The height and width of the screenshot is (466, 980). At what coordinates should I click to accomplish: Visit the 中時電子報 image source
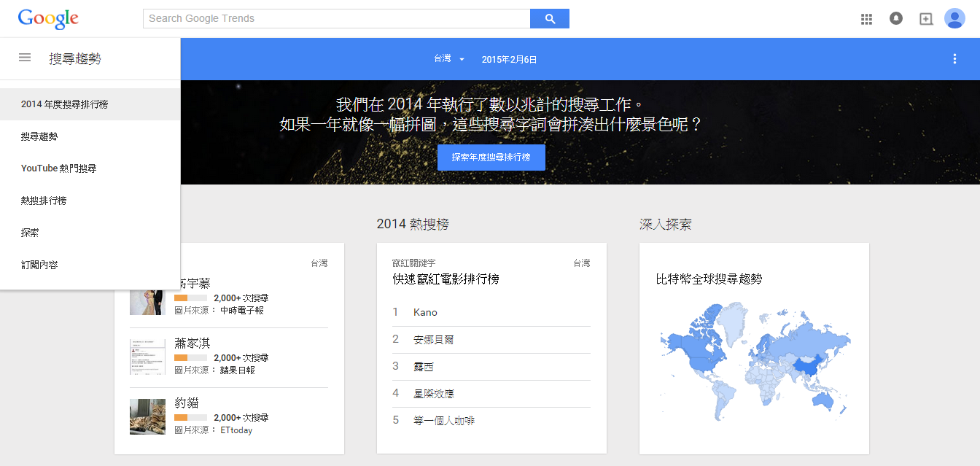click(242, 311)
